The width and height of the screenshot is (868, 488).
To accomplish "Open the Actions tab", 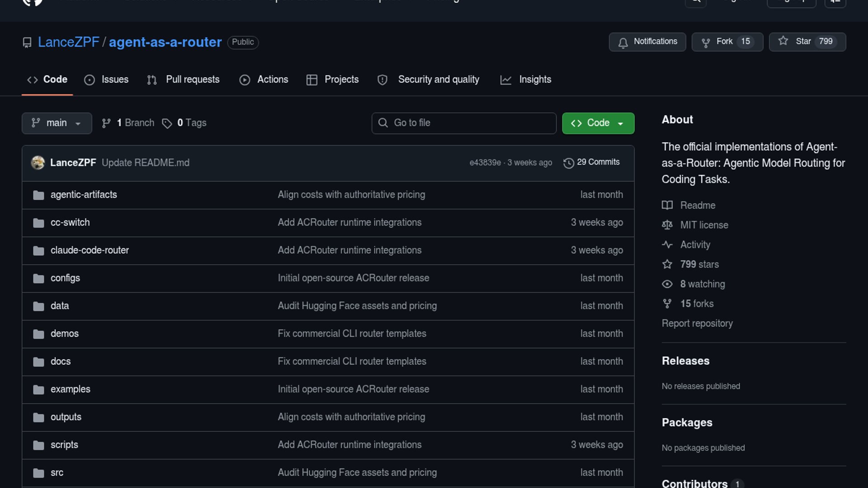I will pos(264,80).
